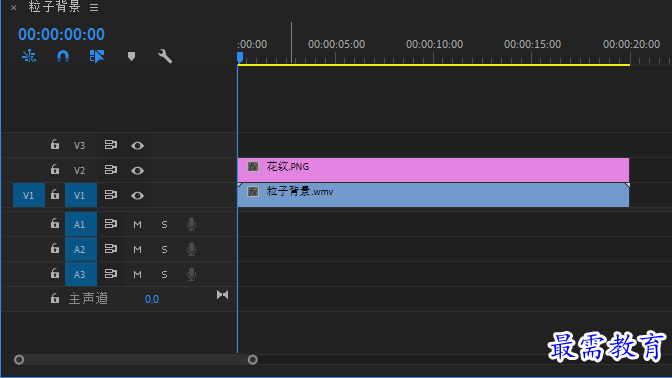Toggle lock on track A1
Screen dimensions: 672x378
pos(55,224)
